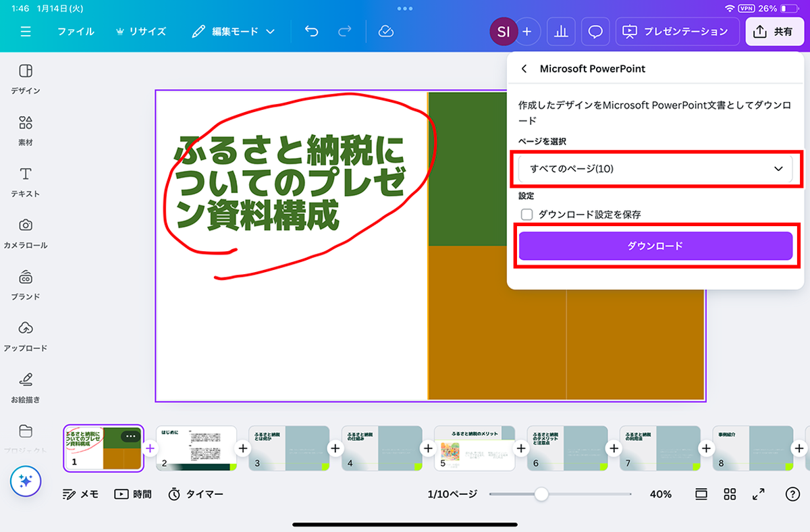The image size is (810, 532).
Task: Open the テキスト panel
Action: pos(26,182)
